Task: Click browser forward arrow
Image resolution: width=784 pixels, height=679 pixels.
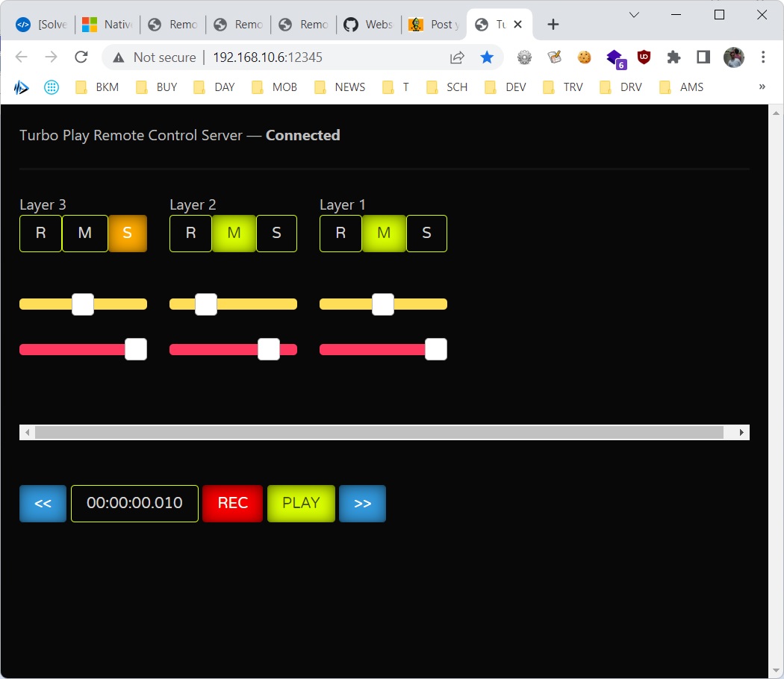Action: tap(51, 57)
